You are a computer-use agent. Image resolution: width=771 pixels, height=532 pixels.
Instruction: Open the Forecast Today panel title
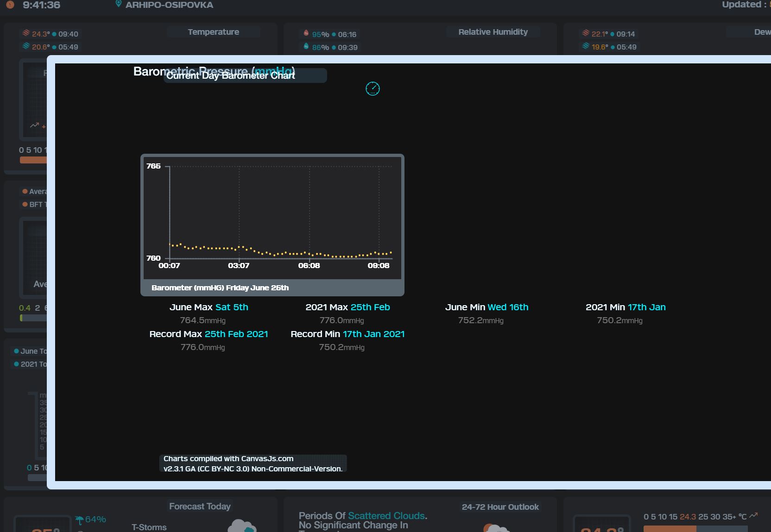pos(200,507)
